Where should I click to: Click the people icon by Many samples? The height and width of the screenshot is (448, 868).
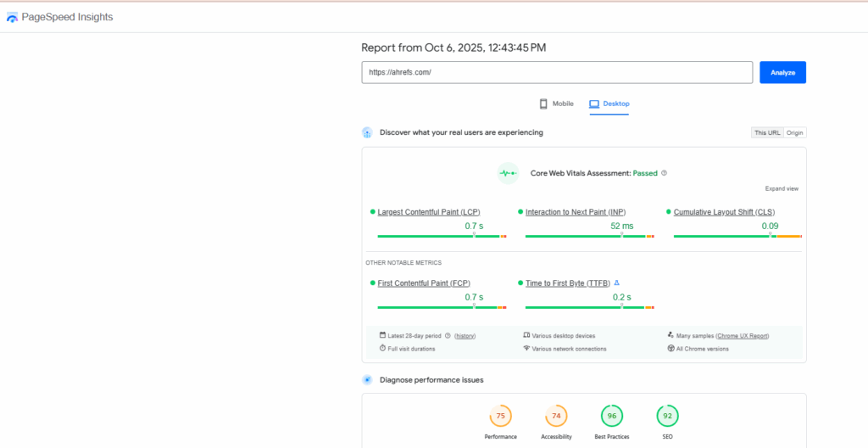pos(671,335)
